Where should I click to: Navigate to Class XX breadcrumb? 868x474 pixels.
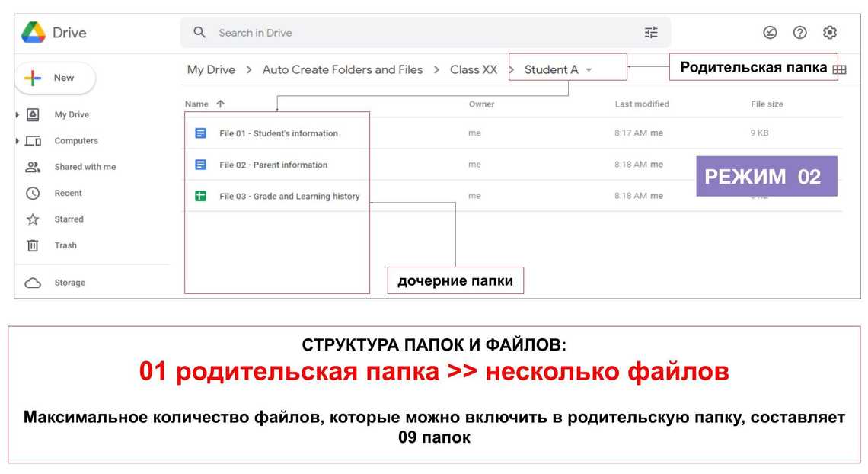473,69
